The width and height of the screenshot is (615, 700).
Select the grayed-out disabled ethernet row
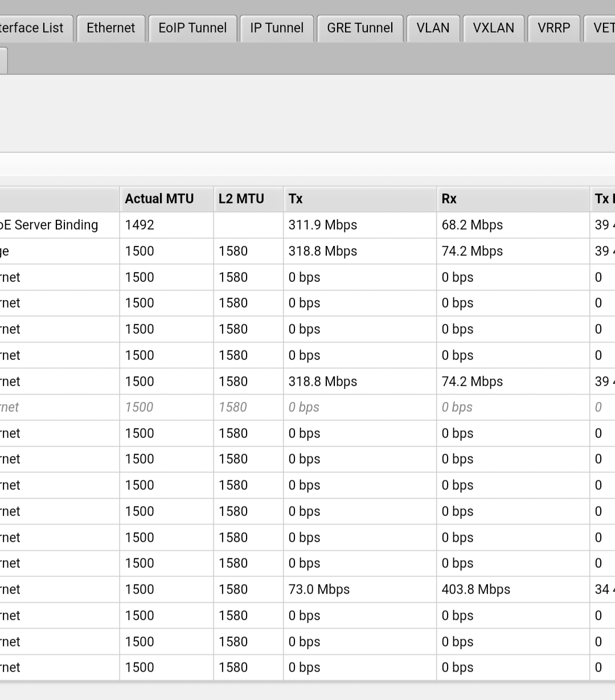pyautogui.click(x=57, y=407)
